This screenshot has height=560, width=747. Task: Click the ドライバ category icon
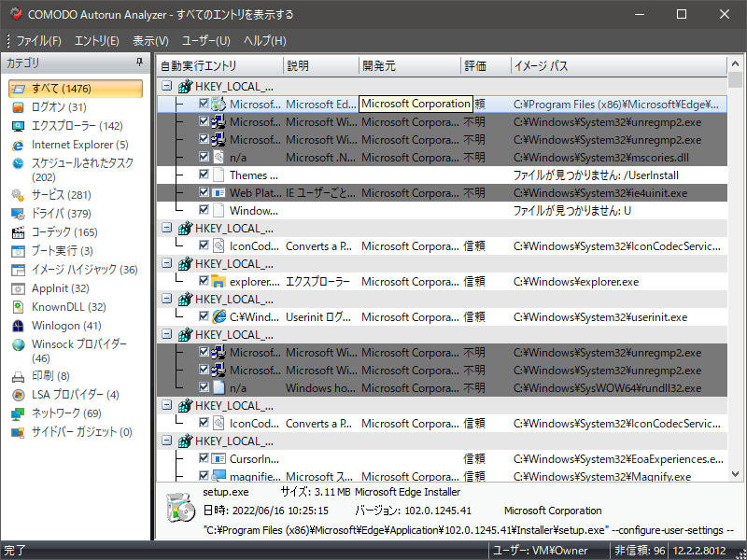[x=18, y=214]
